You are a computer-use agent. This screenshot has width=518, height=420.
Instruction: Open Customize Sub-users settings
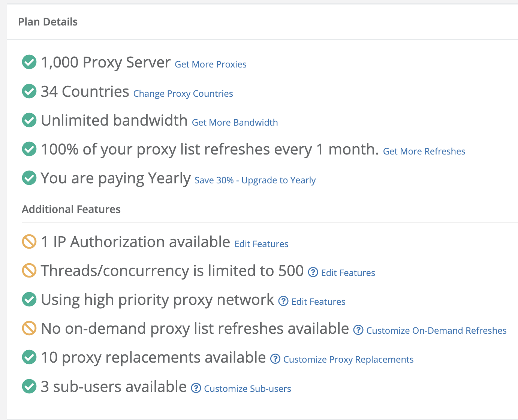pos(247,388)
